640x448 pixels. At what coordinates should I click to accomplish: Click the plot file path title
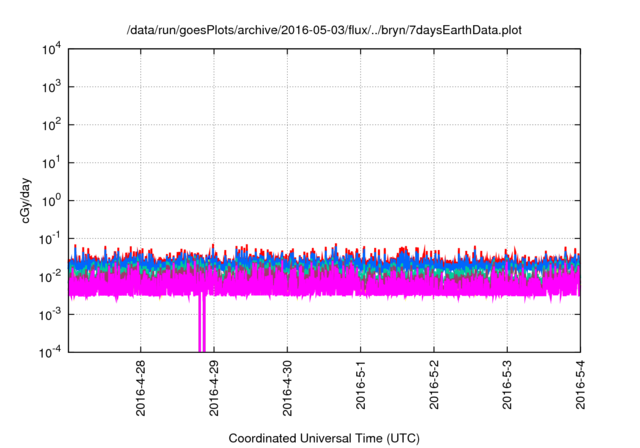324,30
